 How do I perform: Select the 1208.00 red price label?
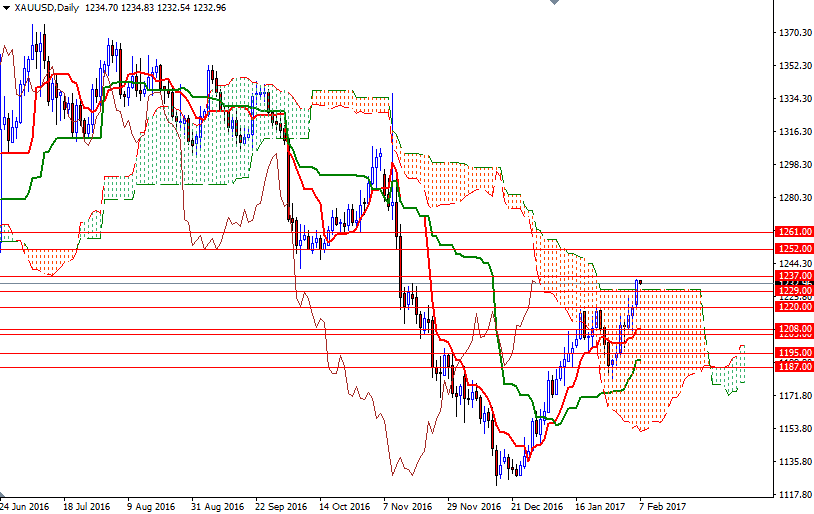click(x=794, y=328)
